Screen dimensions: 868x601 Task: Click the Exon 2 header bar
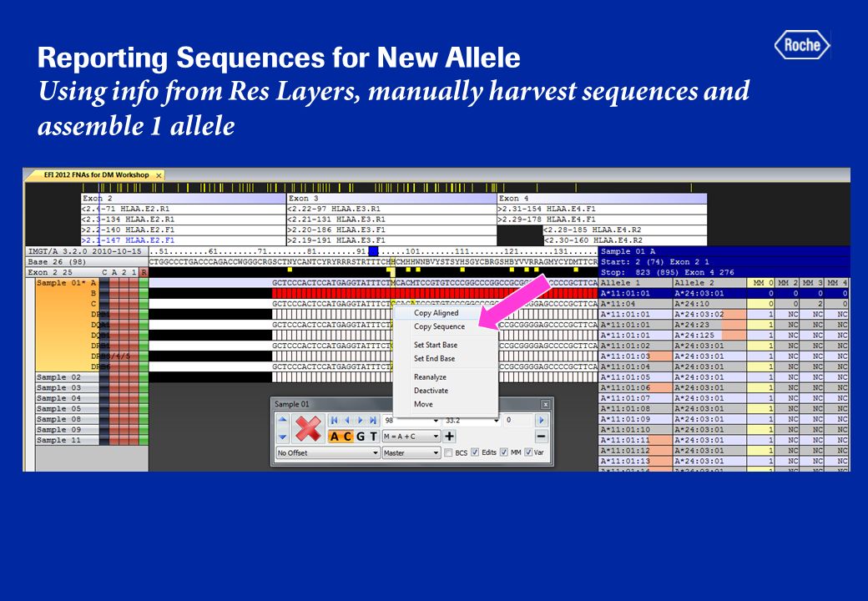tap(184, 198)
